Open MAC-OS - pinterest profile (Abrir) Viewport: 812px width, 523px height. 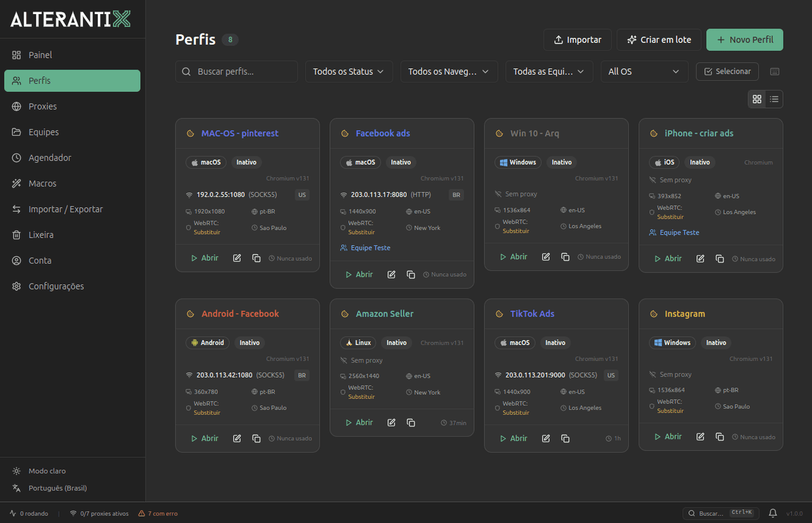205,258
